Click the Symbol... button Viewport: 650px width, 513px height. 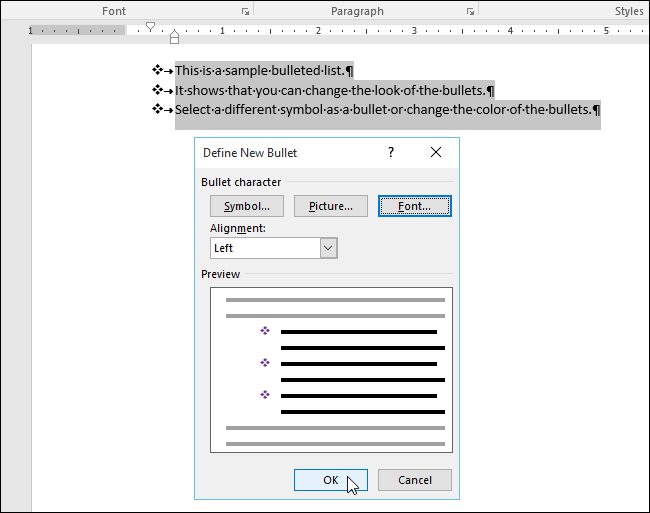[x=247, y=206]
